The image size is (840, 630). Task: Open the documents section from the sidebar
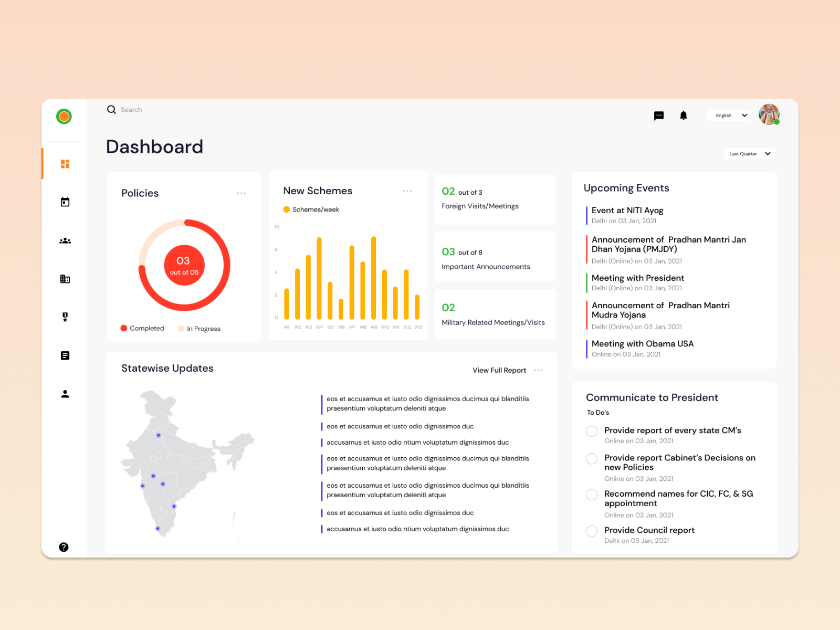point(65,355)
